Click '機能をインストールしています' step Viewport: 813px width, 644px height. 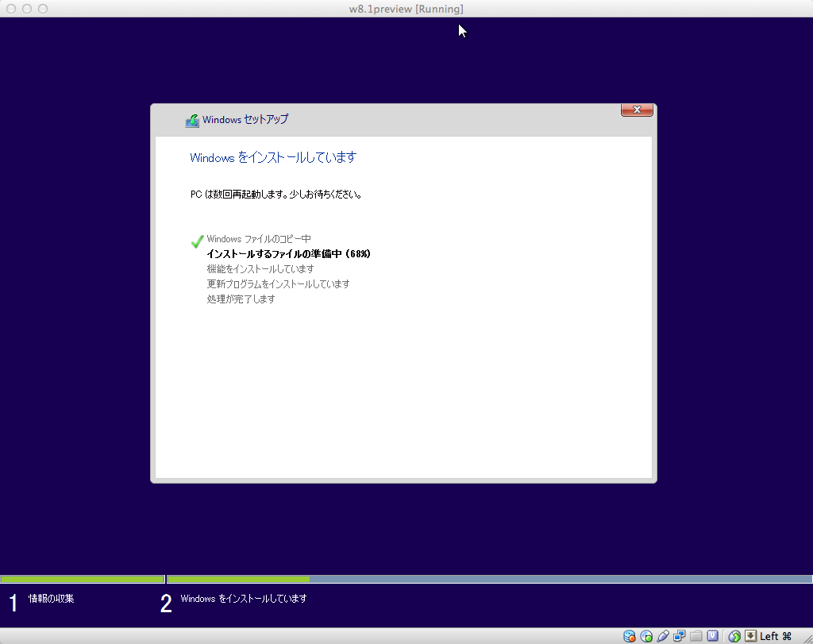click(260, 269)
